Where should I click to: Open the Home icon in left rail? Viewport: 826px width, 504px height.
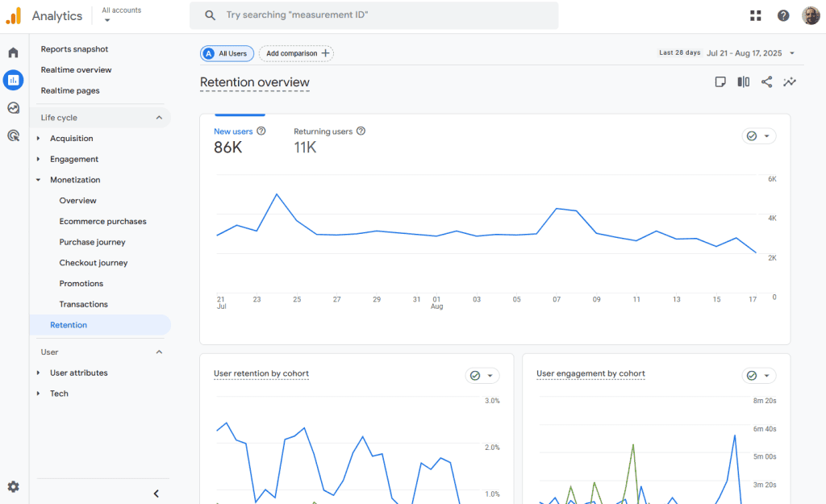coord(13,53)
